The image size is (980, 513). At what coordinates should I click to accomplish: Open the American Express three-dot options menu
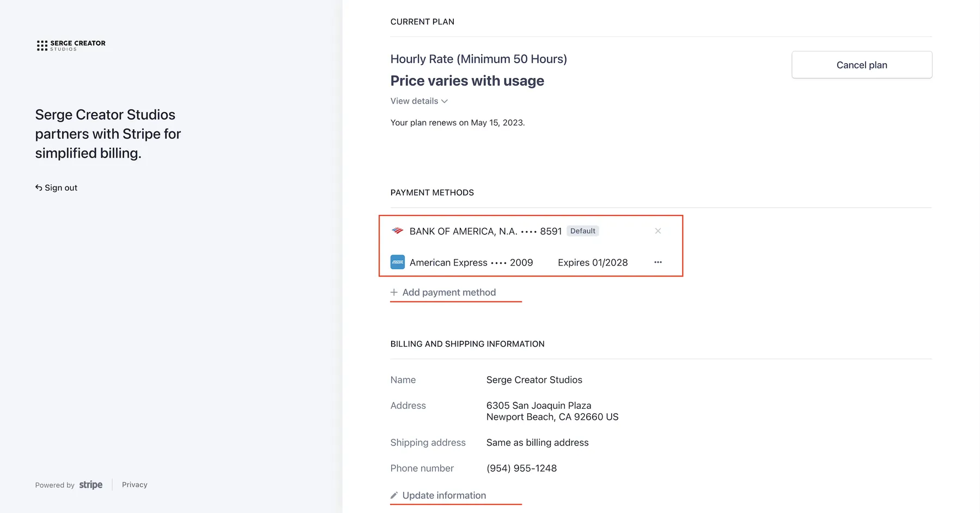point(658,262)
